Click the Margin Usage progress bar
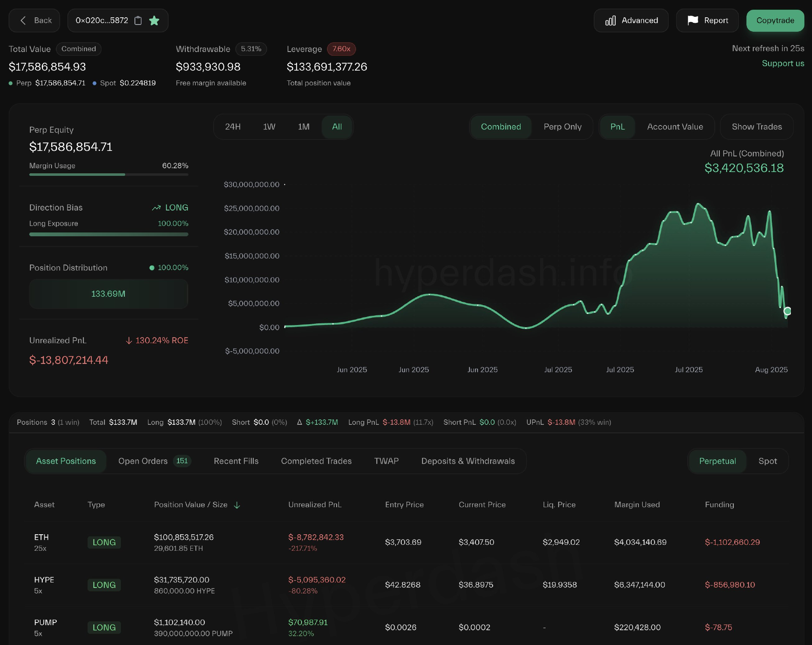Screen dimensions: 812x645 (108, 175)
